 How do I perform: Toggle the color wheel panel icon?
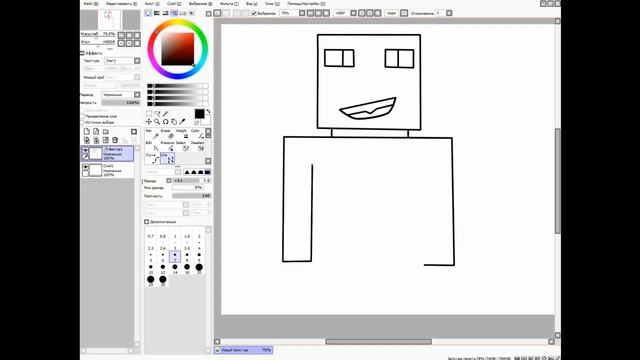pyautogui.click(x=148, y=13)
